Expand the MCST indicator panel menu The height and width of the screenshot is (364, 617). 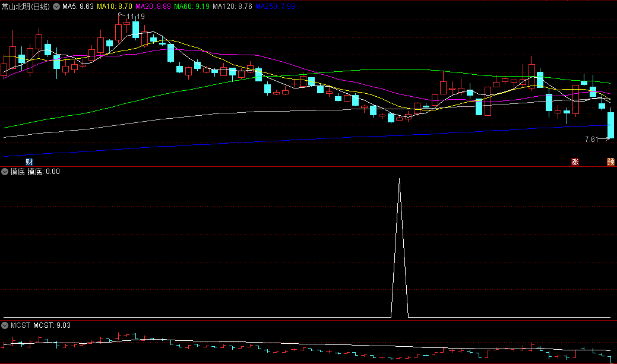5,325
